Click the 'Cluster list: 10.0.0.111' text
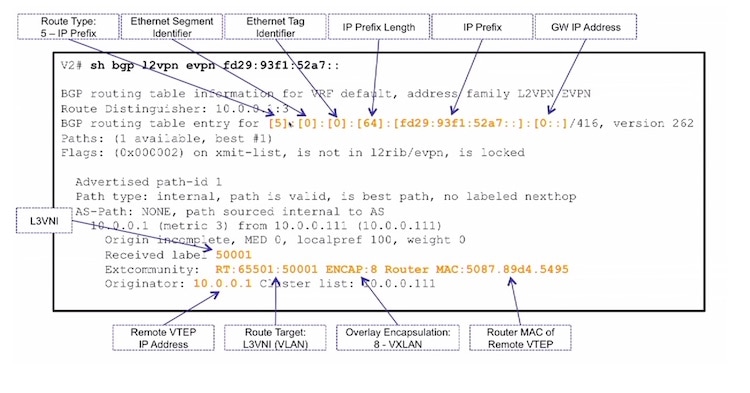This screenshot has width=750, height=393. (348, 284)
